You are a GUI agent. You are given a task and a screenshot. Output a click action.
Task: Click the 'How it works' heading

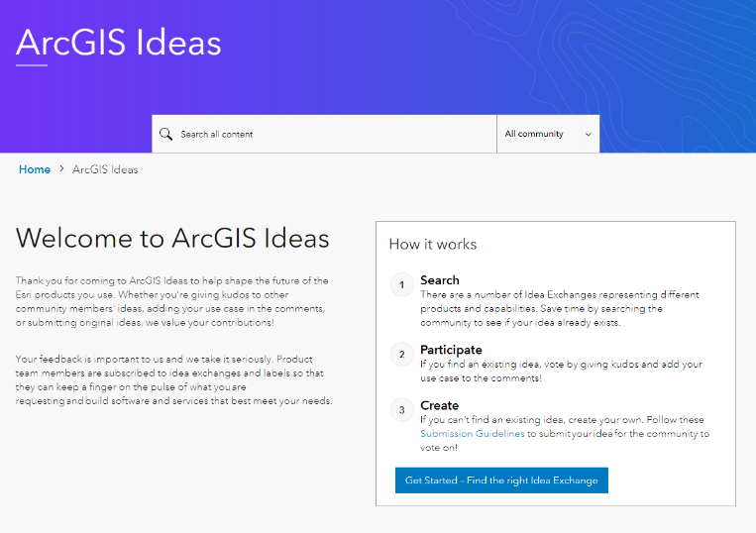[432, 245]
